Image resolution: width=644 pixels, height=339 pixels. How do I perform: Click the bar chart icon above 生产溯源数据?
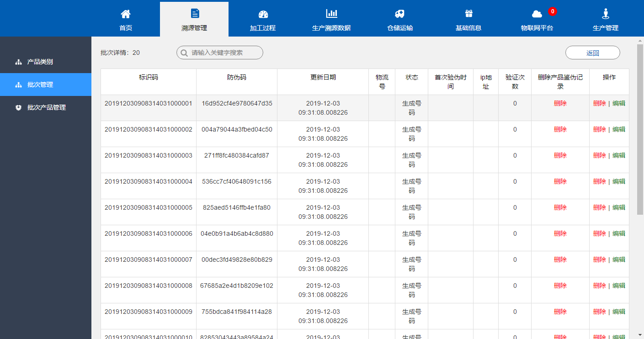[331, 13]
